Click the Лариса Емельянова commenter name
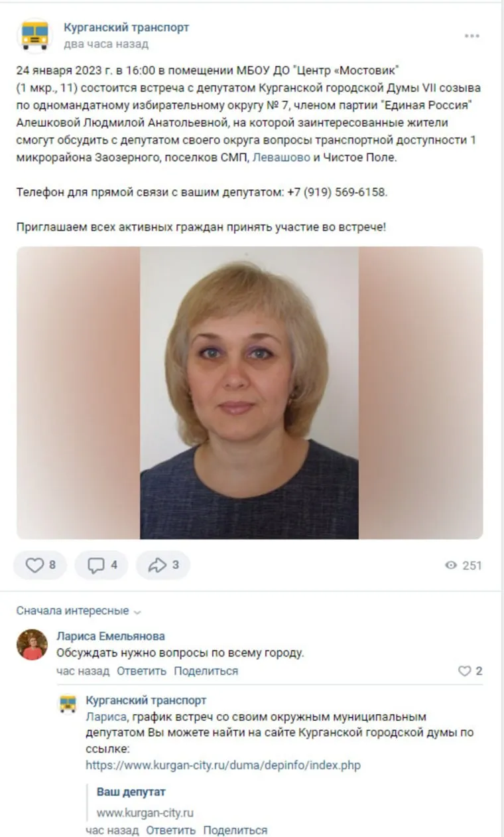 pos(111,637)
